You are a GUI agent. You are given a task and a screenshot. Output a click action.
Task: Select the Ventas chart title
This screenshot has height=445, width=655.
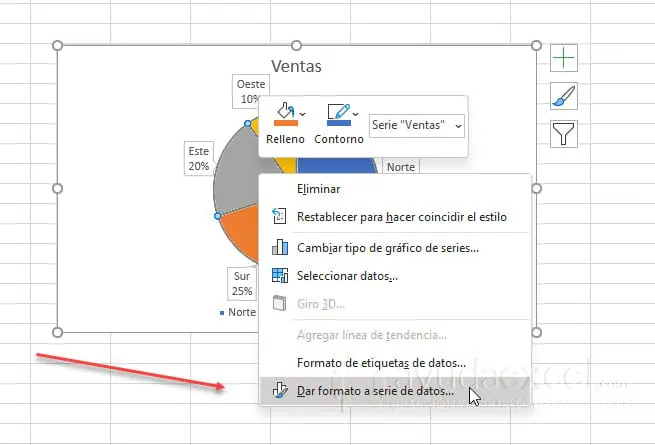(x=296, y=66)
